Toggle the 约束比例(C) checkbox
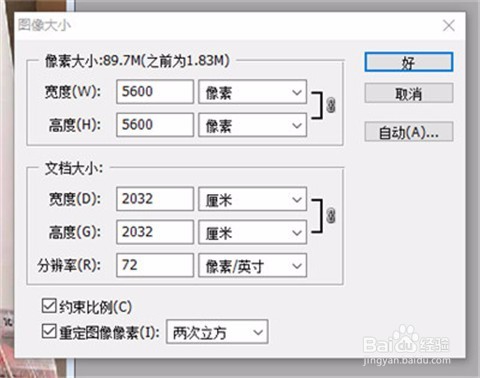 point(49,306)
